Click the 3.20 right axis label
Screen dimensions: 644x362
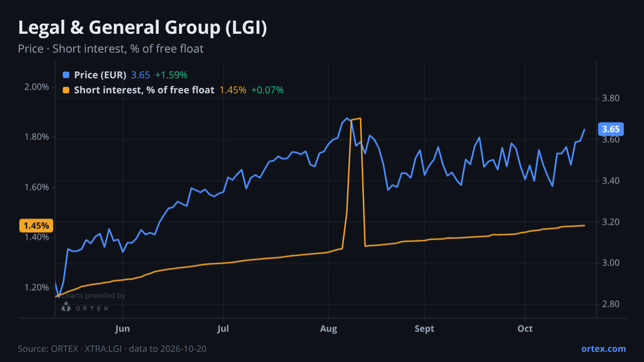(611, 222)
